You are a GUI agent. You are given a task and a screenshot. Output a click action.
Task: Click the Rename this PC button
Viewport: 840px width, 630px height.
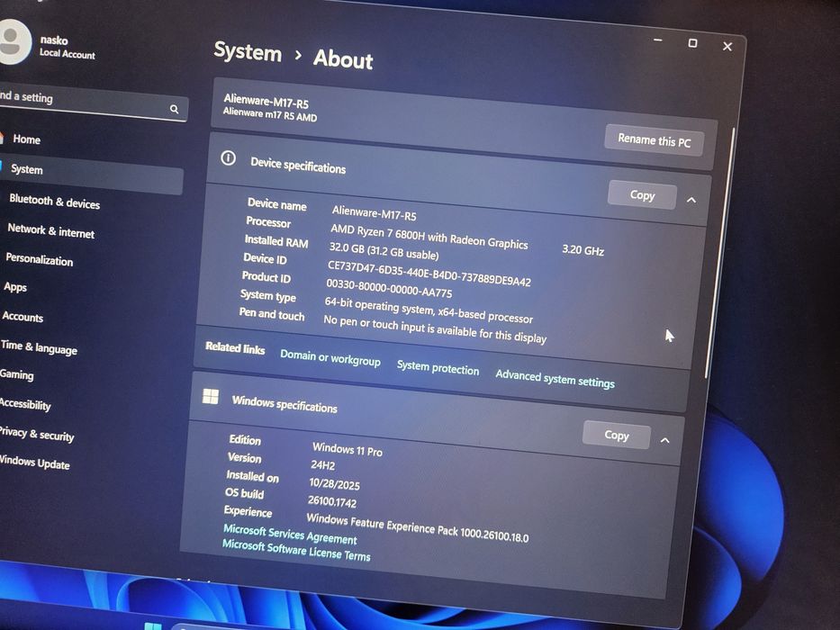click(655, 141)
